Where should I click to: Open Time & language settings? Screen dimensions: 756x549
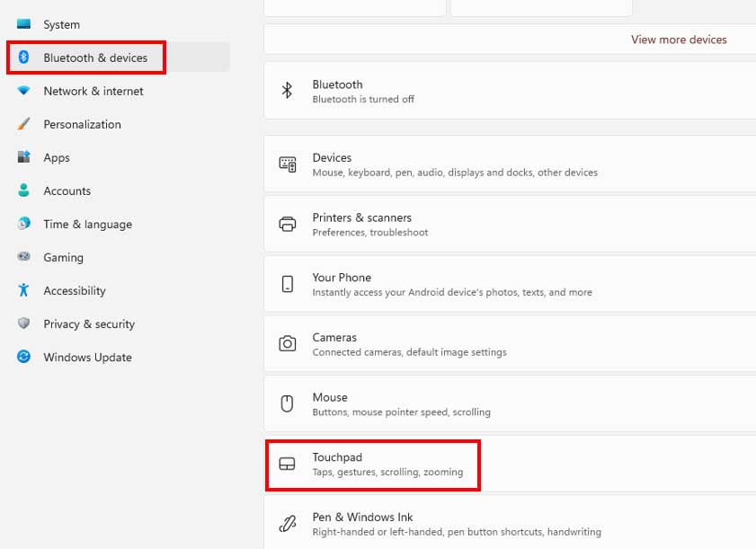tap(87, 224)
